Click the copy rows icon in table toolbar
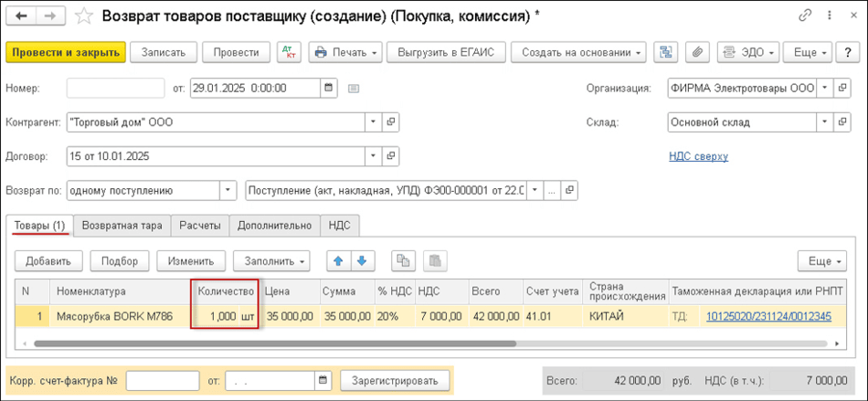868x401 pixels. (x=403, y=260)
